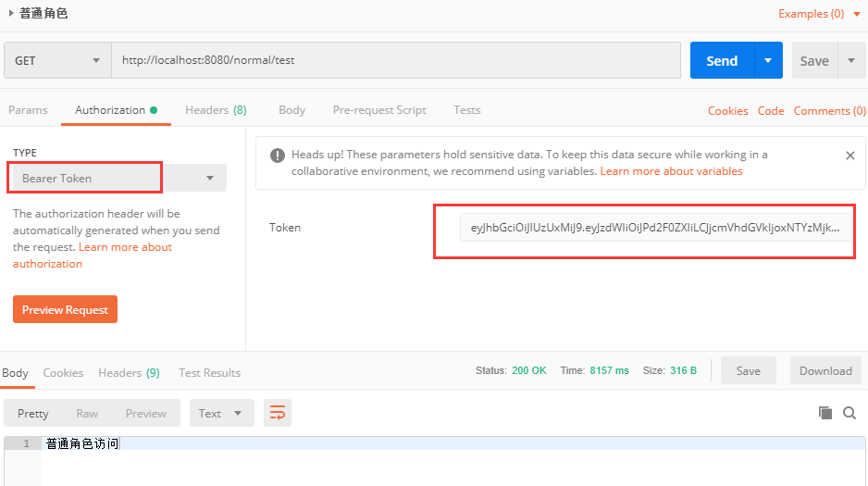The height and width of the screenshot is (486, 868).
Task: Switch to the Headers (8) request tab
Action: [x=216, y=110]
